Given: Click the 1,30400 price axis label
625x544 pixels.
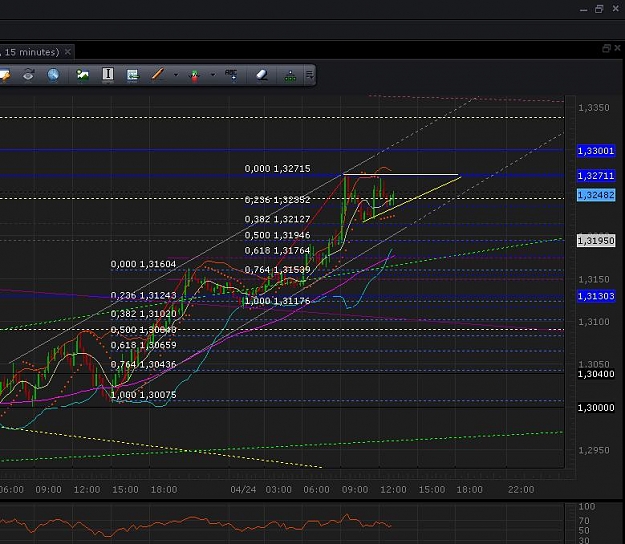Looking at the screenshot, I should [596, 374].
